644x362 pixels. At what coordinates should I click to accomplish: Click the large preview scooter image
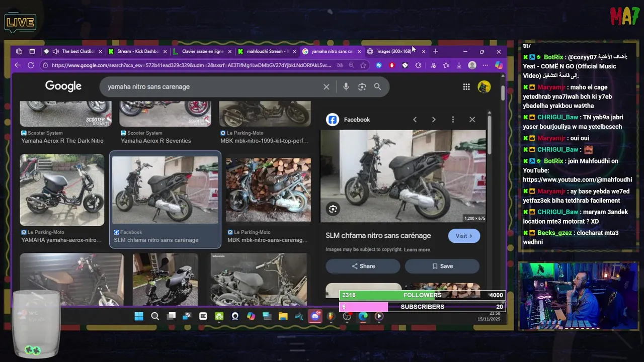403,176
